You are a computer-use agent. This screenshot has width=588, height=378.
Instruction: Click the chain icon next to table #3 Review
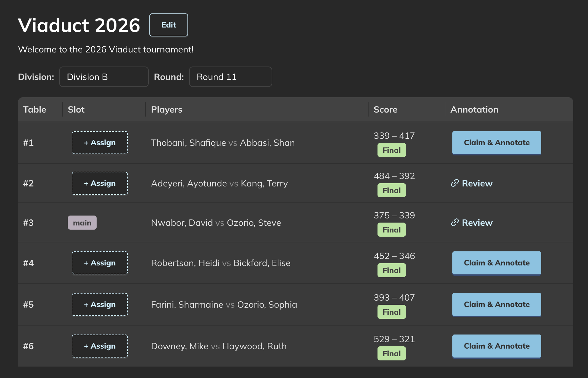click(x=455, y=222)
